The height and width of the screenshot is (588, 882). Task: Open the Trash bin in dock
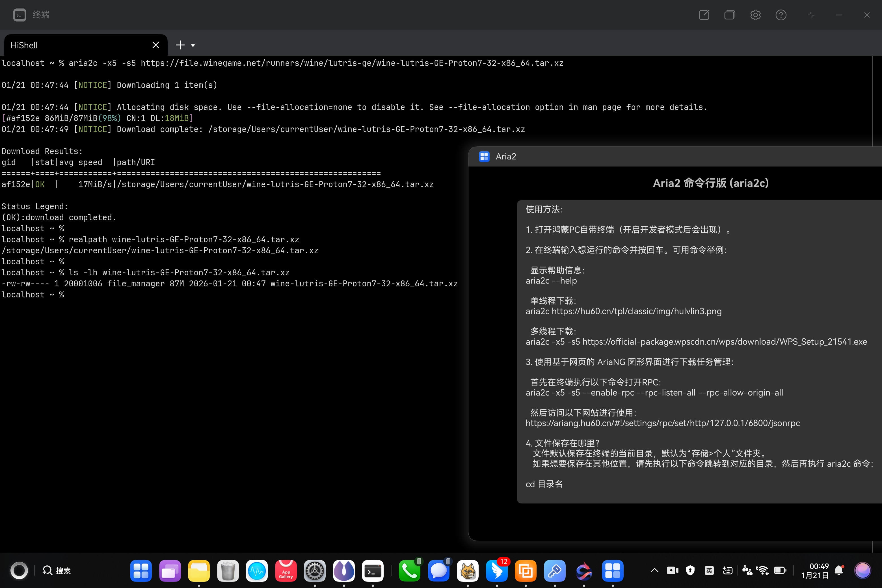click(x=228, y=571)
